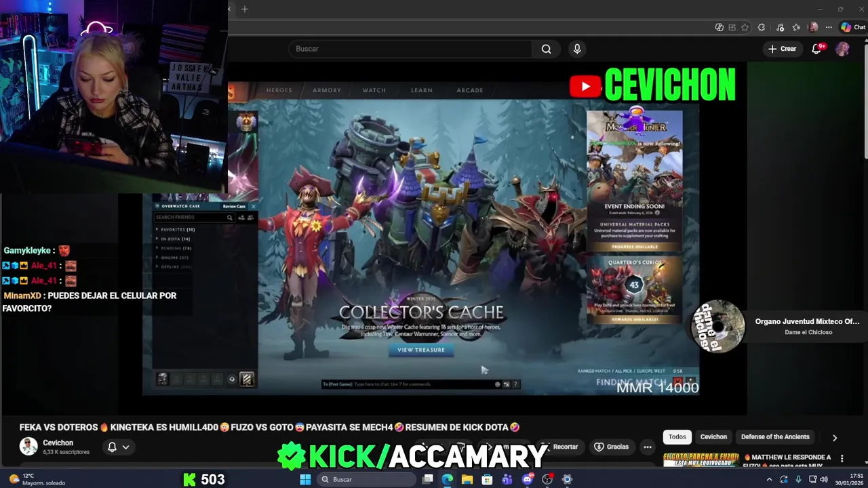Open Microsoft Edge from taskbar
This screenshot has width=868, height=488.
point(448,479)
